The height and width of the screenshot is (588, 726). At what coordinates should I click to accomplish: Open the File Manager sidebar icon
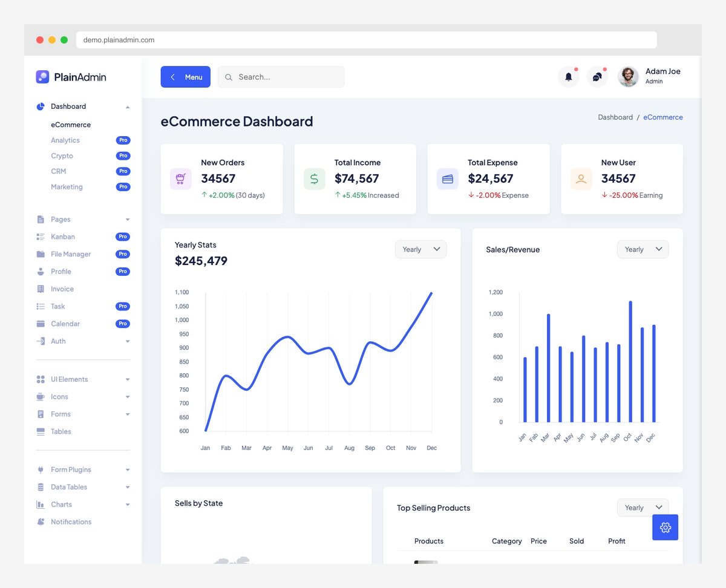[41, 254]
